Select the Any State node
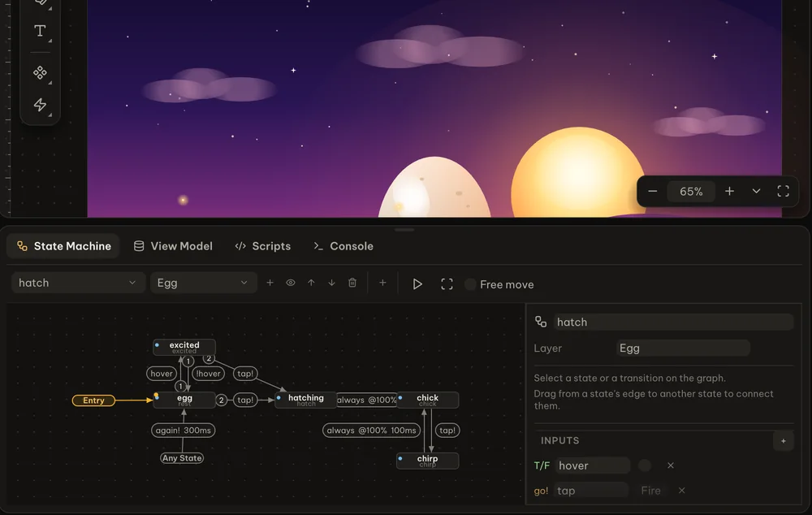812x515 pixels. coord(182,458)
